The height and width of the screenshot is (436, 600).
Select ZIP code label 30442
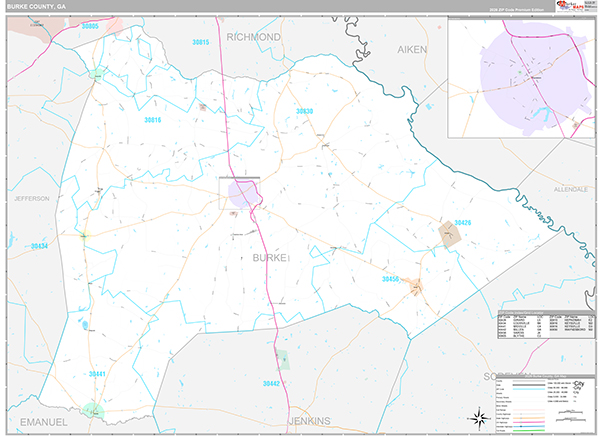[271, 383]
